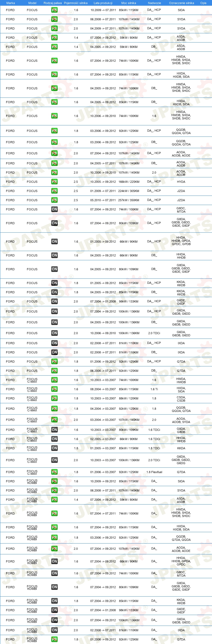This screenshot has height=644, width=212.
Task: Click the Pojemność silnika column header
Action: 76,3
